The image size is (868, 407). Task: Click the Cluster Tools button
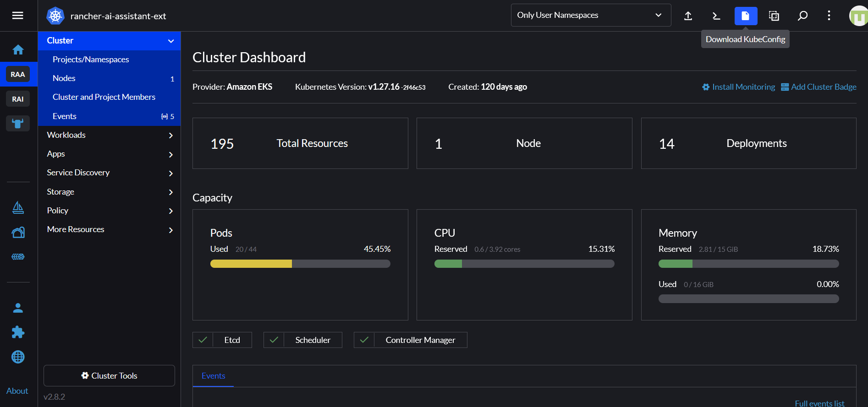pos(109,376)
